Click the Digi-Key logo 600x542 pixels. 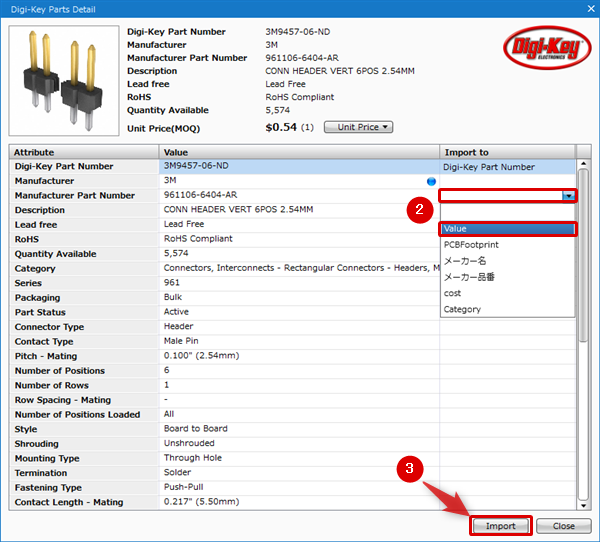[x=547, y=47]
